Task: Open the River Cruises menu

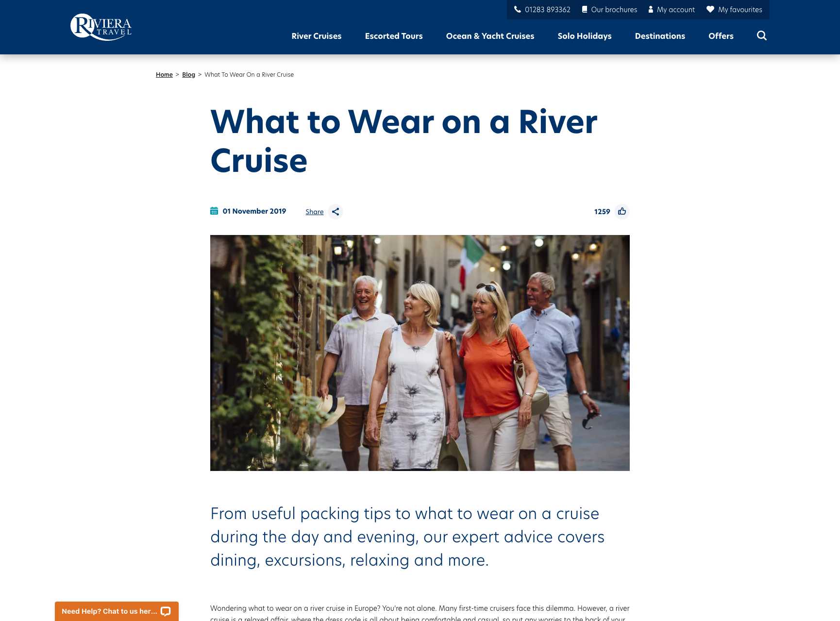Action: (317, 36)
